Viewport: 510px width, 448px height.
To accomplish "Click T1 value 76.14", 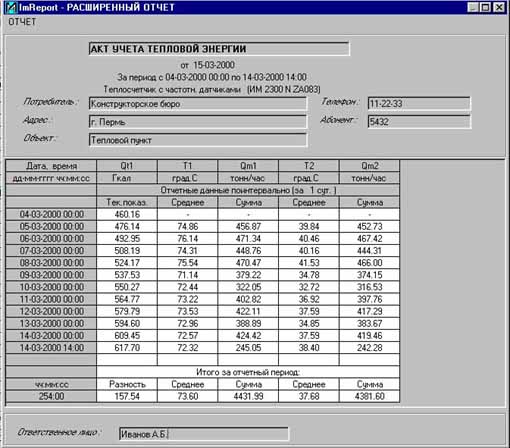I will [x=187, y=239].
